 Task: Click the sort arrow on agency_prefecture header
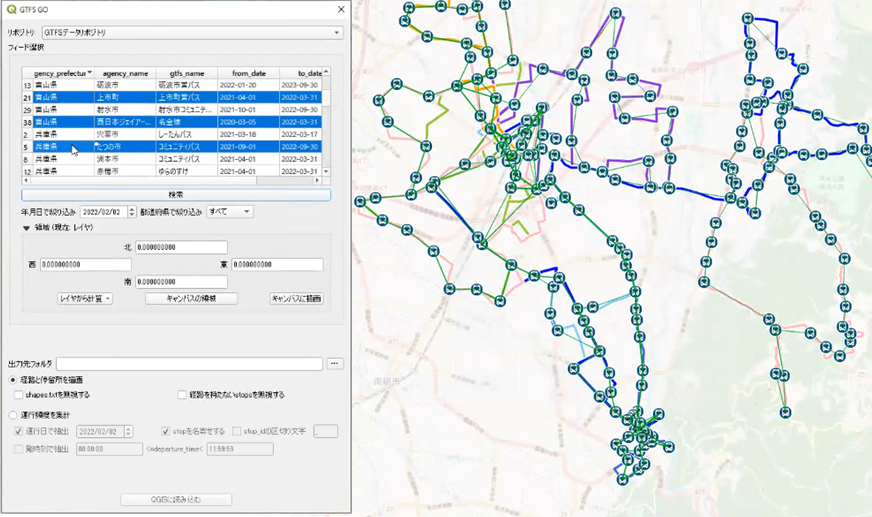[x=89, y=73]
